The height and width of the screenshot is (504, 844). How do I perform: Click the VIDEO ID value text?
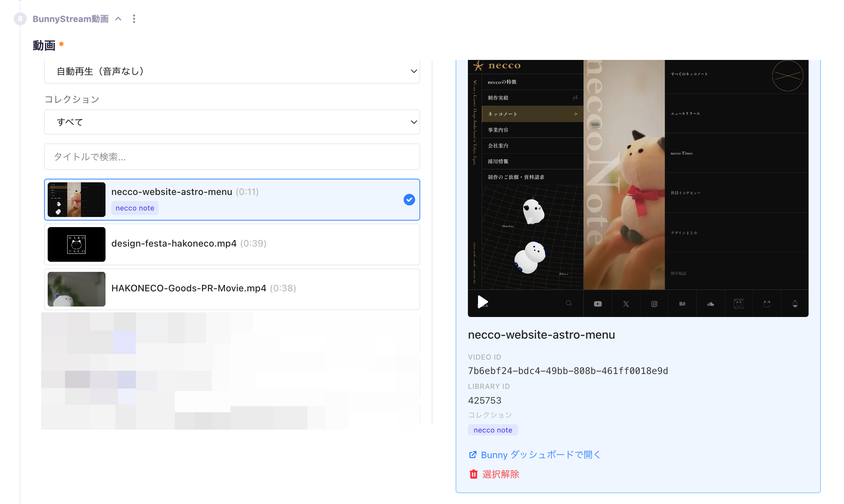[x=568, y=371]
